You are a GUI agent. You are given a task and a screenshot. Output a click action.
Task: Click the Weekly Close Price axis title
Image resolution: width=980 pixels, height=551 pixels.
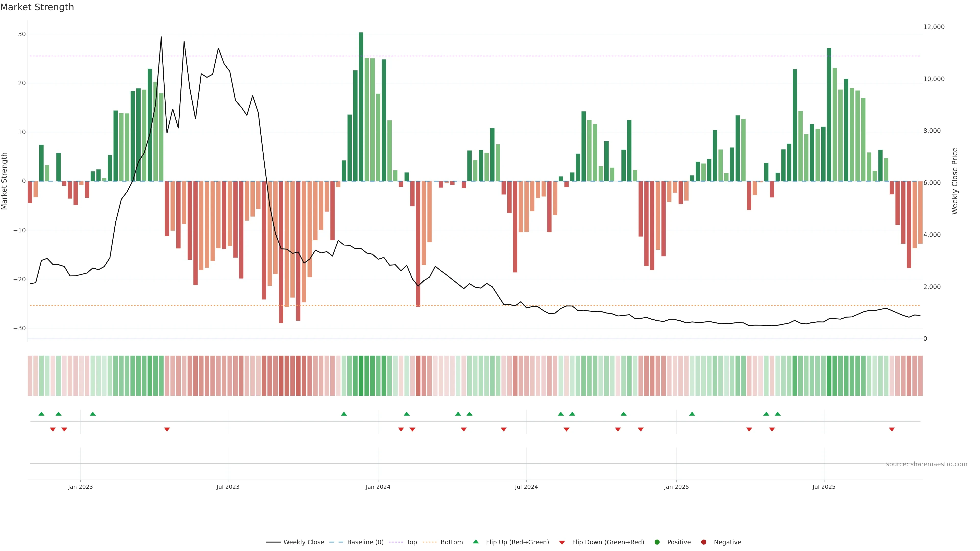pyautogui.click(x=955, y=181)
